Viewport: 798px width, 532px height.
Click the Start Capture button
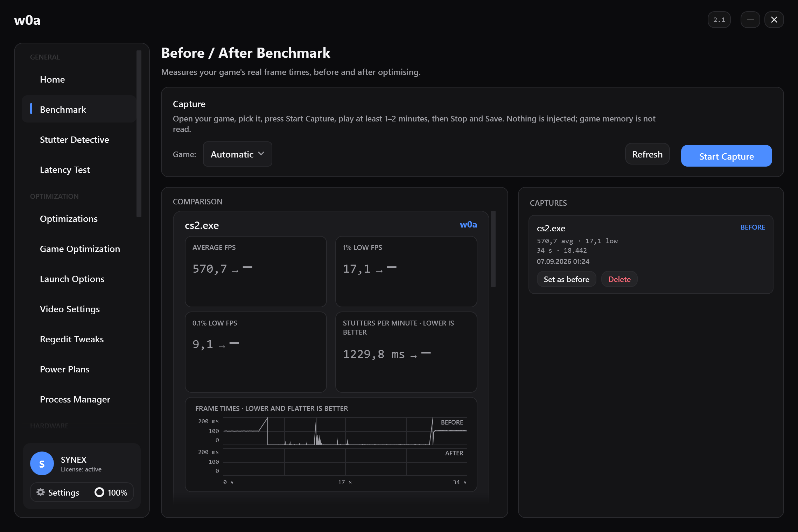pyautogui.click(x=726, y=156)
